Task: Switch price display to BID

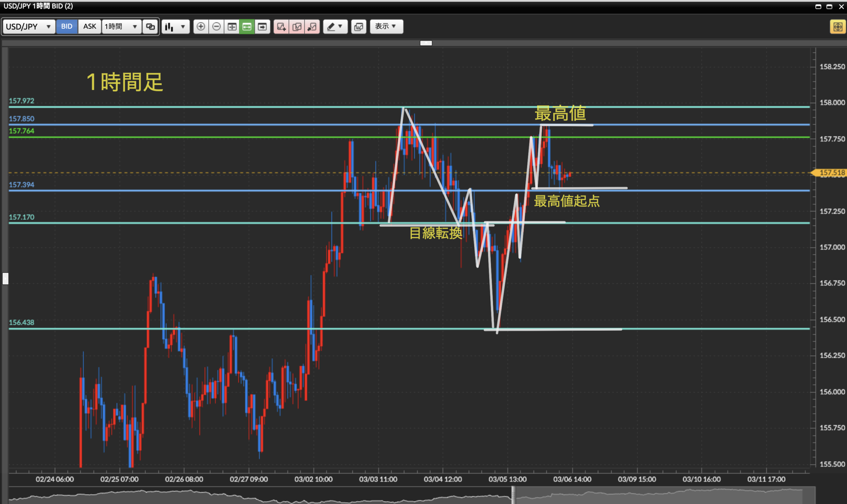Action: (x=67, y=26)
